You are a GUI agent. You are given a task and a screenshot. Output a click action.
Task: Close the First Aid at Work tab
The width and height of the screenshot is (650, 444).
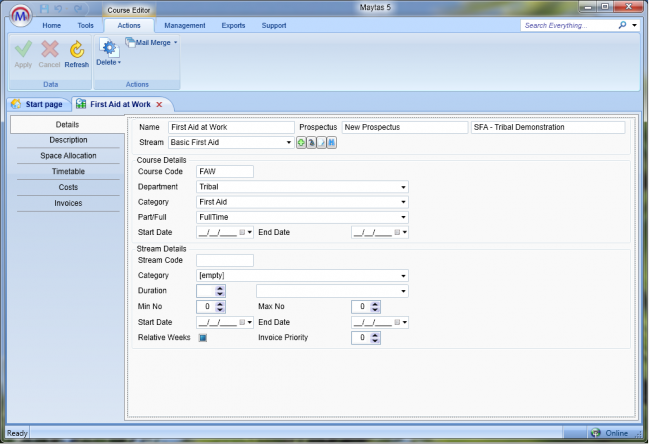tap(159, 104)
